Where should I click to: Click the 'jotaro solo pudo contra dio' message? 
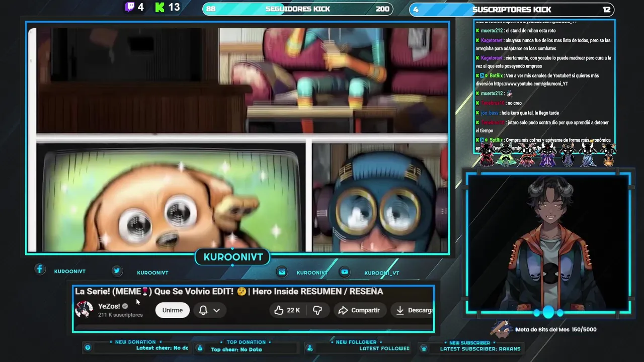[542, 127]
